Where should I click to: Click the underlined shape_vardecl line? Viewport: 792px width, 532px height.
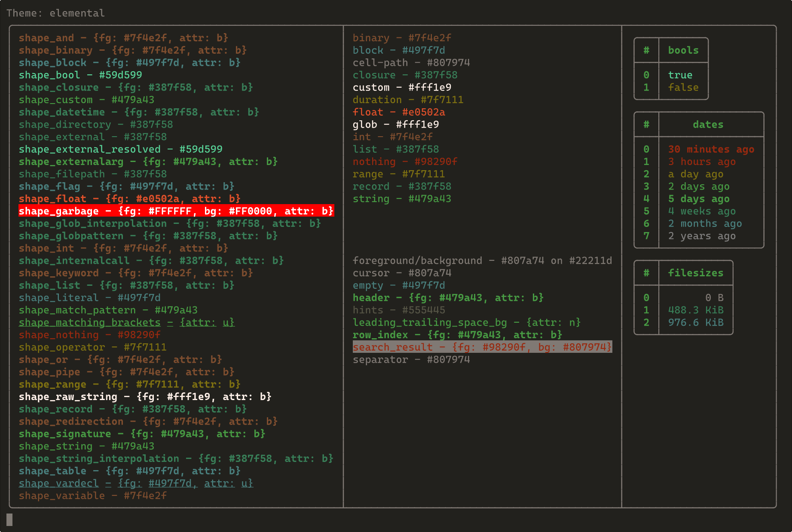coord(136,484)
